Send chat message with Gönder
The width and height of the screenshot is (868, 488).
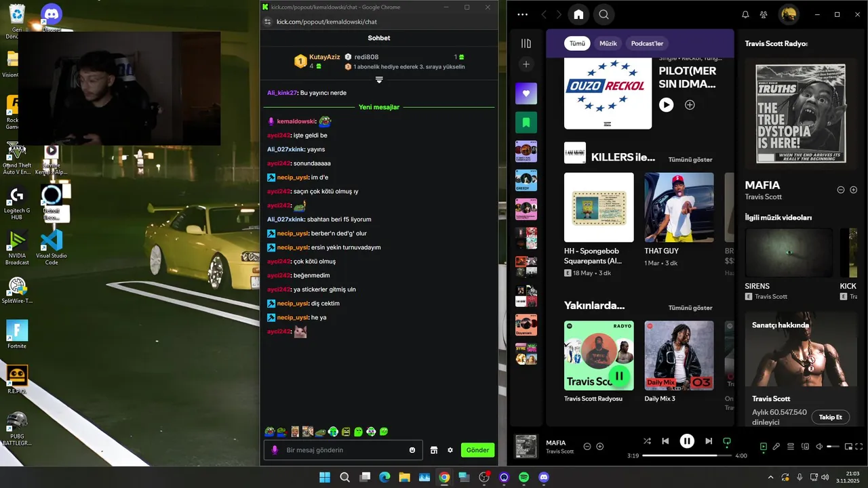477,450
